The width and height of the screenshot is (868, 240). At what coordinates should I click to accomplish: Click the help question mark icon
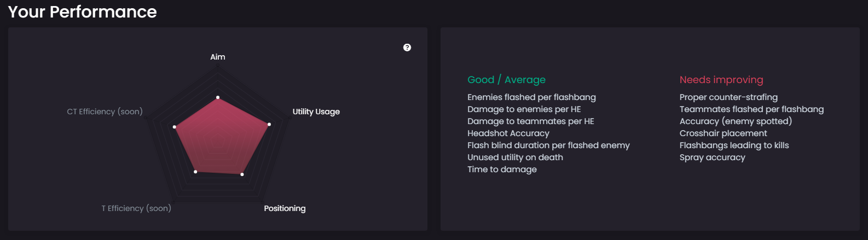[407, 48]
